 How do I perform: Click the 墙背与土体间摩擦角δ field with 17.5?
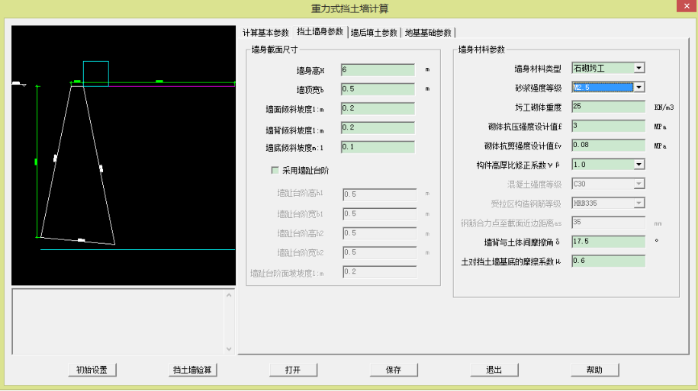pyautogui.click(x=609, y=241)
